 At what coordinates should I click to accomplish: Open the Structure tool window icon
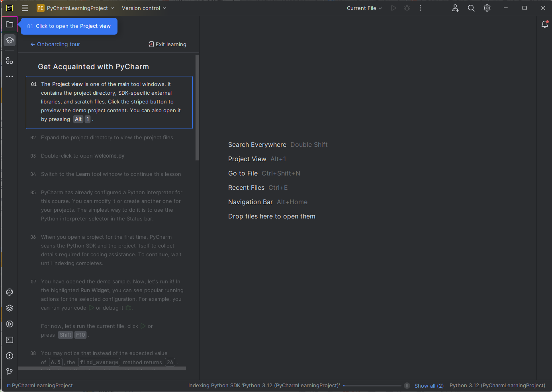tap(10, 60)
